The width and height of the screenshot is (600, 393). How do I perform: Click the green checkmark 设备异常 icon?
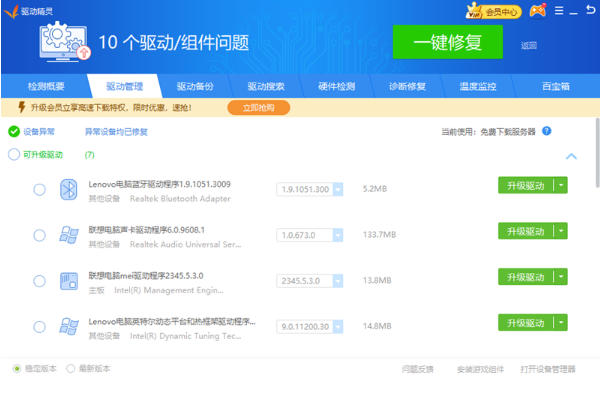14,132
